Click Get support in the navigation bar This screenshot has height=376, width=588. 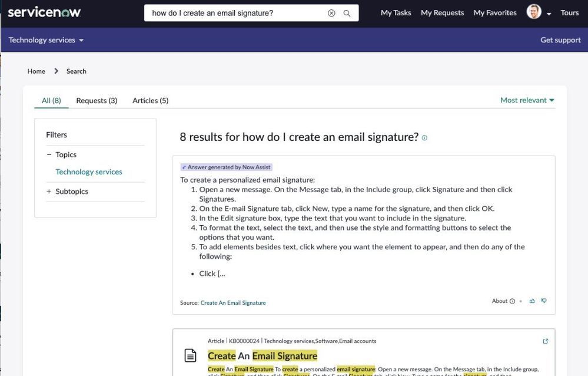(560, 39)
